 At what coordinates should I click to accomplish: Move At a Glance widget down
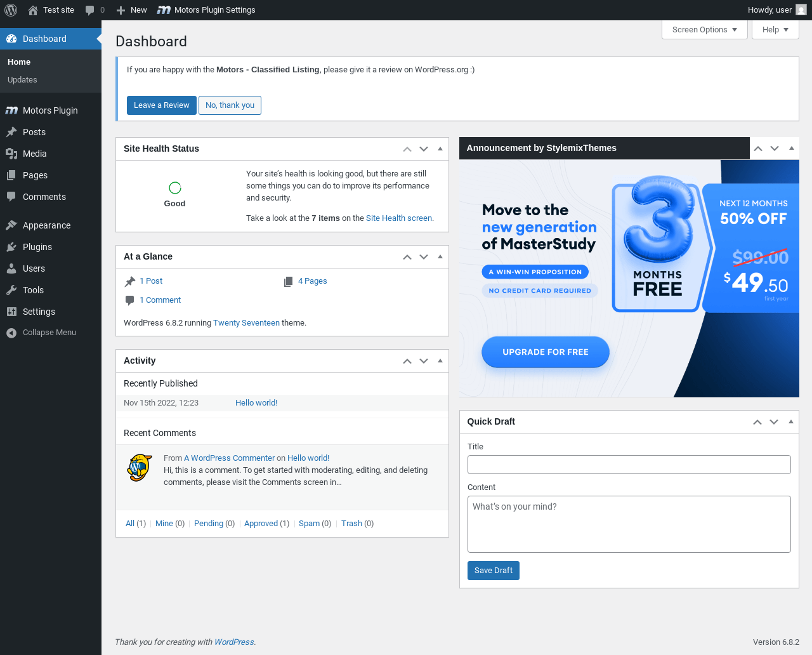(424, 257)
